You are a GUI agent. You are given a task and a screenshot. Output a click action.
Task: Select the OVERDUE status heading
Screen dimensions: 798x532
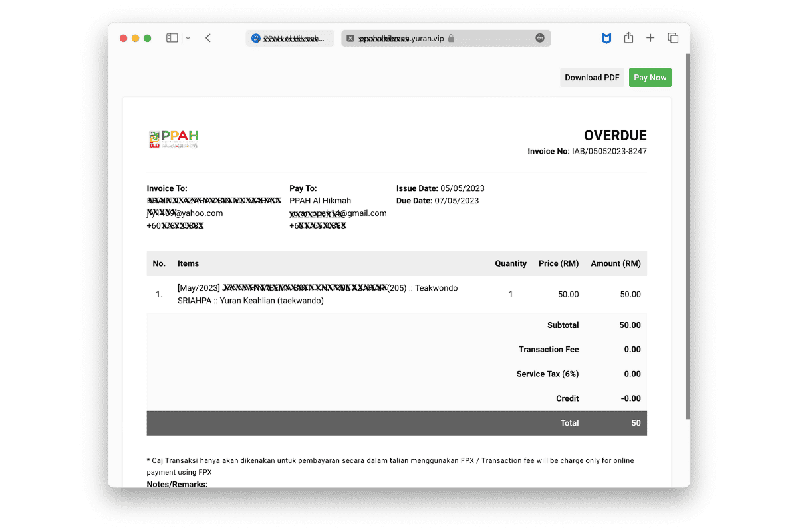615,136
